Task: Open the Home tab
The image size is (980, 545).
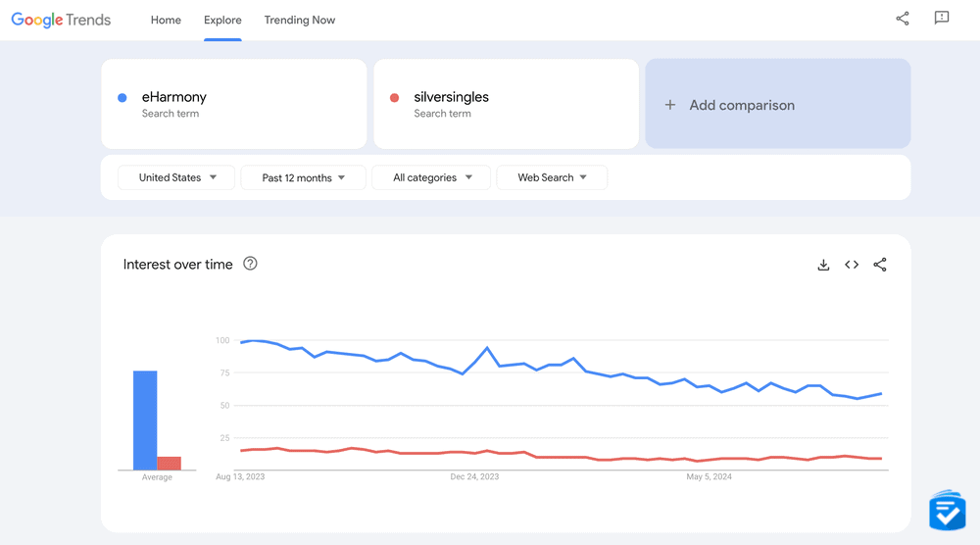Action: (x=166, y=20)
